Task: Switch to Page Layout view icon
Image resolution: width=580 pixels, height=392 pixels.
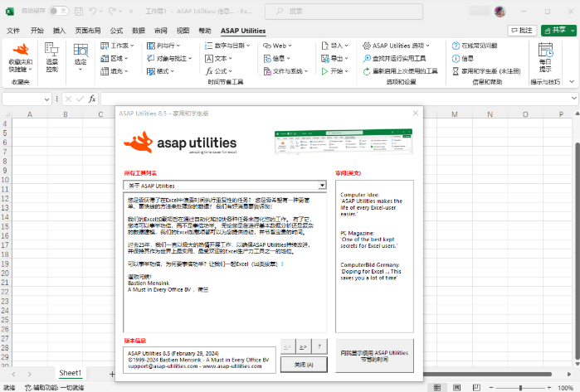Action: tap(457, 388)
